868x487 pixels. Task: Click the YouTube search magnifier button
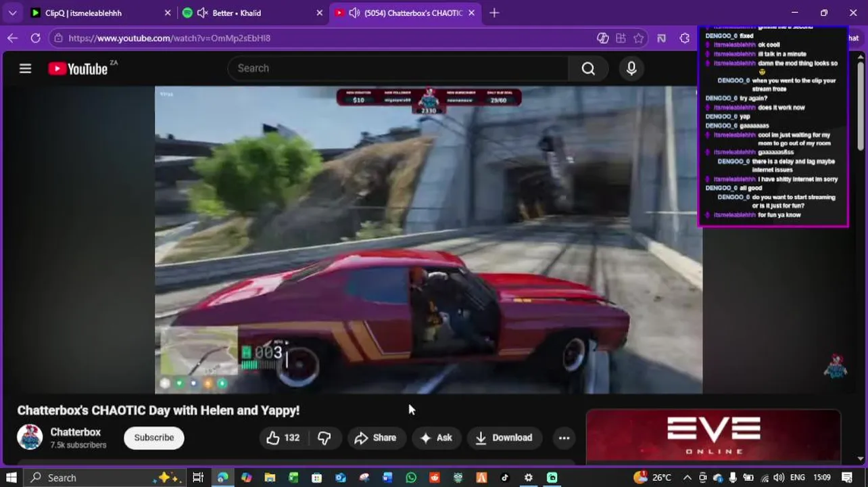(588, 68)
